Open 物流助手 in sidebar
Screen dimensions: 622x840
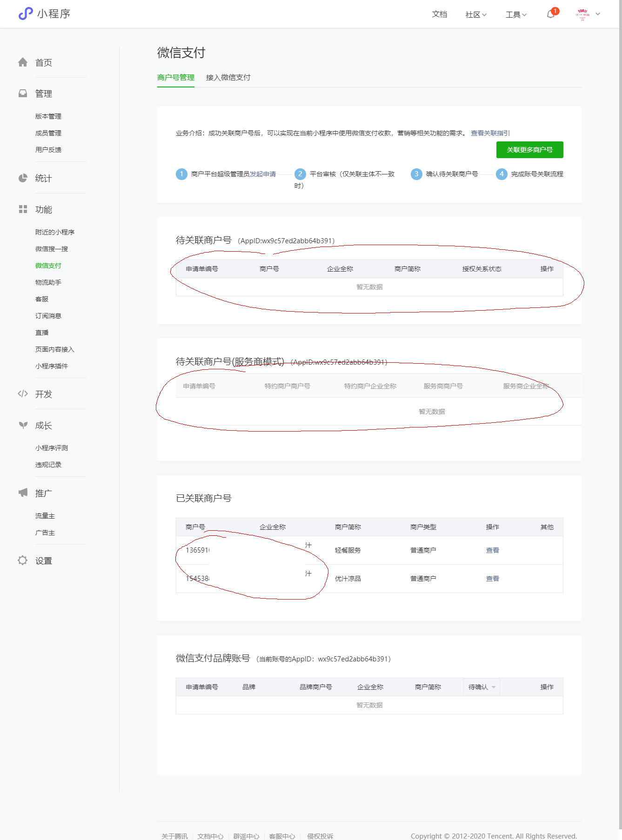click(x=48, y=282)
